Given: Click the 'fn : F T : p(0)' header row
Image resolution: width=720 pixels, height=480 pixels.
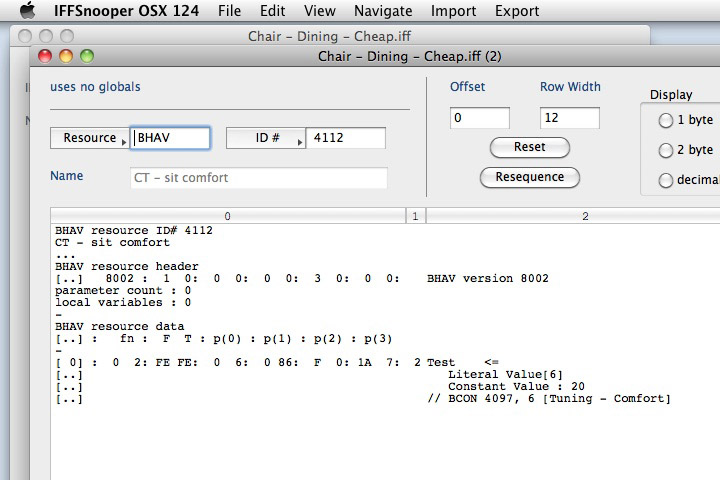Looking at the screenshot, I should pos(224,339).
